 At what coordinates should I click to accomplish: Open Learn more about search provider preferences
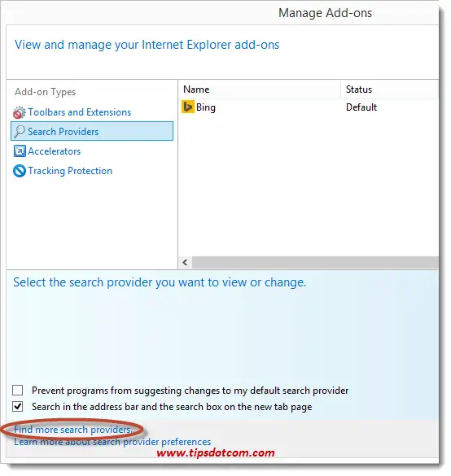[112, 441]
